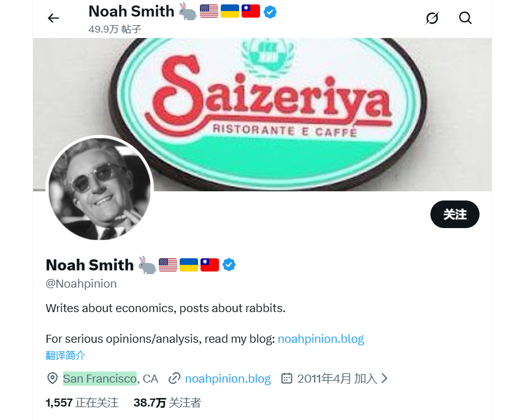Screen dimensions: 512x420
Task: Open noahpinion.blog link in bio text
Action: [x=321, y=338]
